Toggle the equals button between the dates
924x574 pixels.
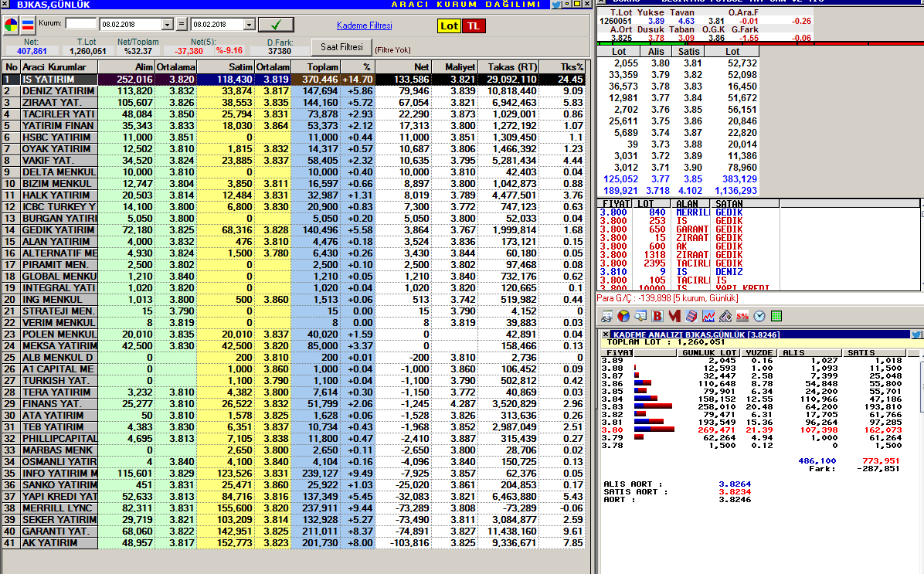tap(182, 25)
